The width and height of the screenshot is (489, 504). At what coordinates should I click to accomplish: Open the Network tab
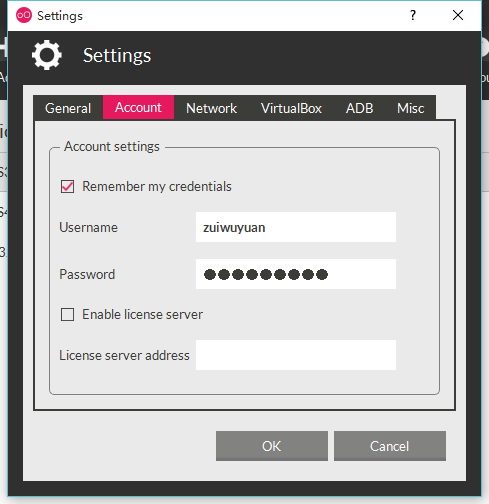click(211, 108)
